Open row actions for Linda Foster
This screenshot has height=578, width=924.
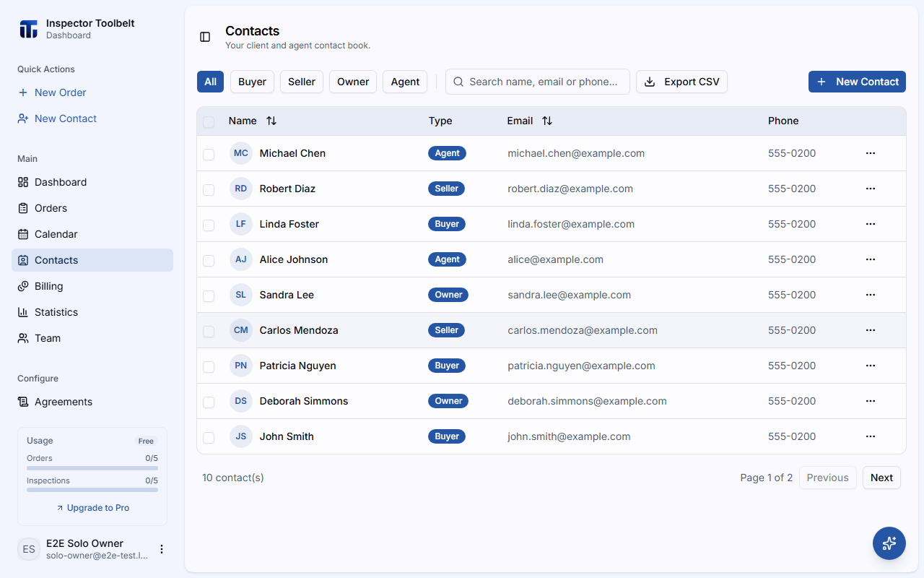click(871, 224)
